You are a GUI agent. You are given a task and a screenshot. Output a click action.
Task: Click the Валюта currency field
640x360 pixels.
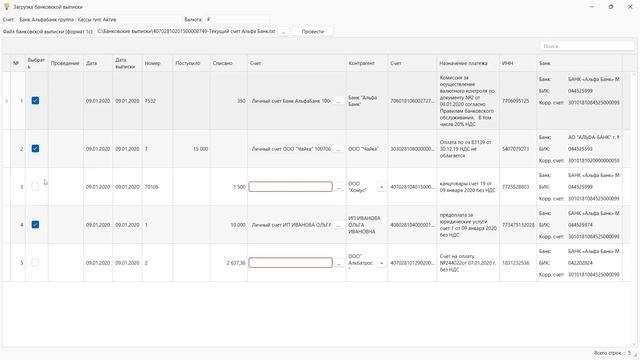point(237,19)
